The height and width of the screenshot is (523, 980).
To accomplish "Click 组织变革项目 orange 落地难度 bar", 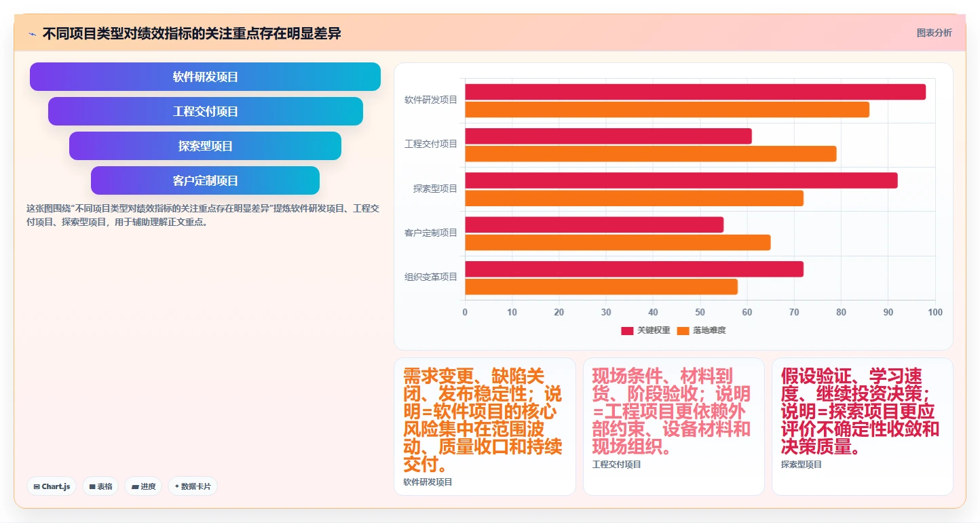I will coord(601,286).
